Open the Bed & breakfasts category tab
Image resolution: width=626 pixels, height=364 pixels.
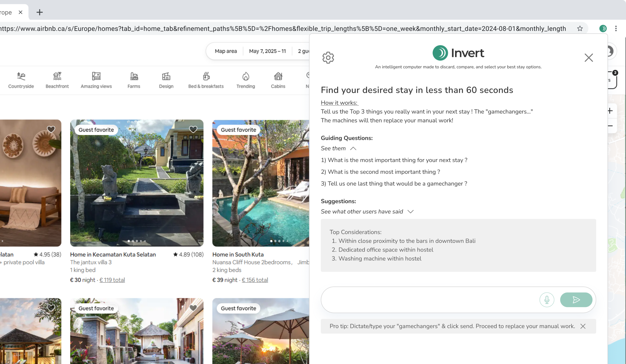pos(206,80)
